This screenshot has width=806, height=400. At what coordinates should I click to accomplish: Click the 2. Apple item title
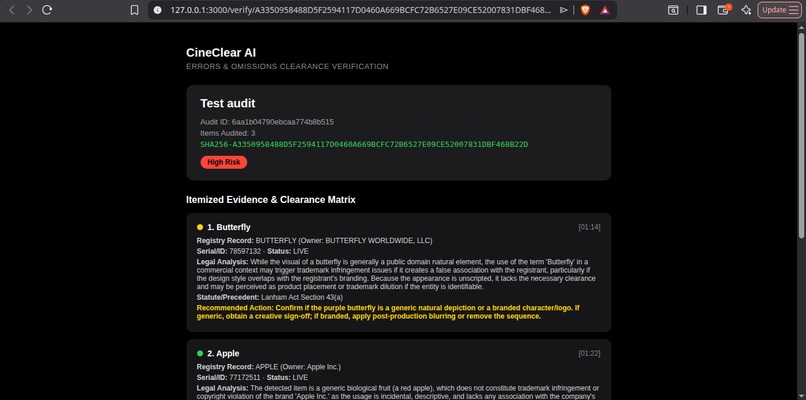pos(223,354)
